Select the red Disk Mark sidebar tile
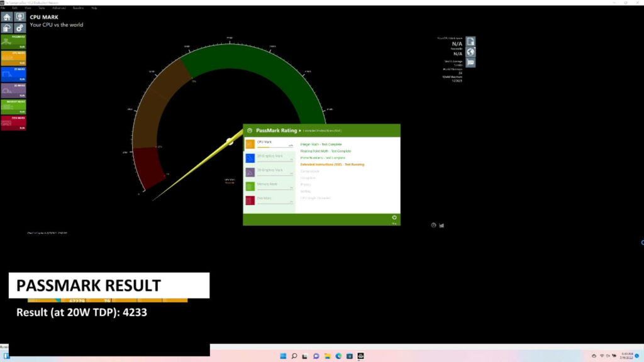644x362 pixels. point(13,123)
